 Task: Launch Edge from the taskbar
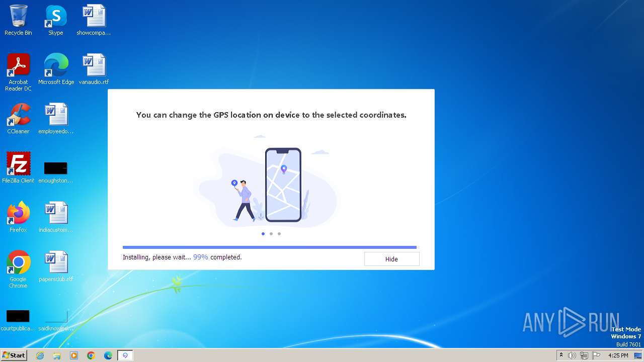108,355
